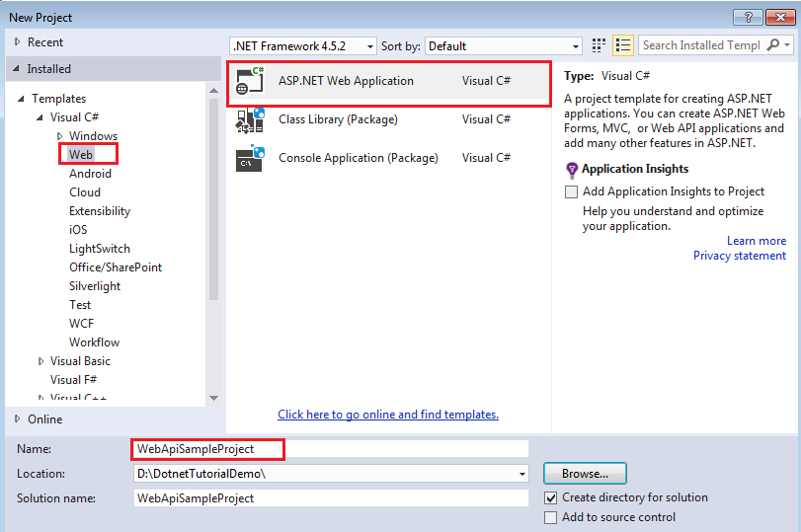This screenshot has width=801, height=532.
Task: Select the ASP.NET Web Application template icon
Action: click(250, 81)
